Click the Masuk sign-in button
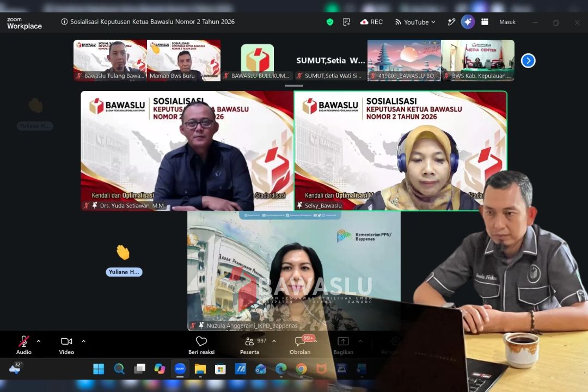 point(507,22)
